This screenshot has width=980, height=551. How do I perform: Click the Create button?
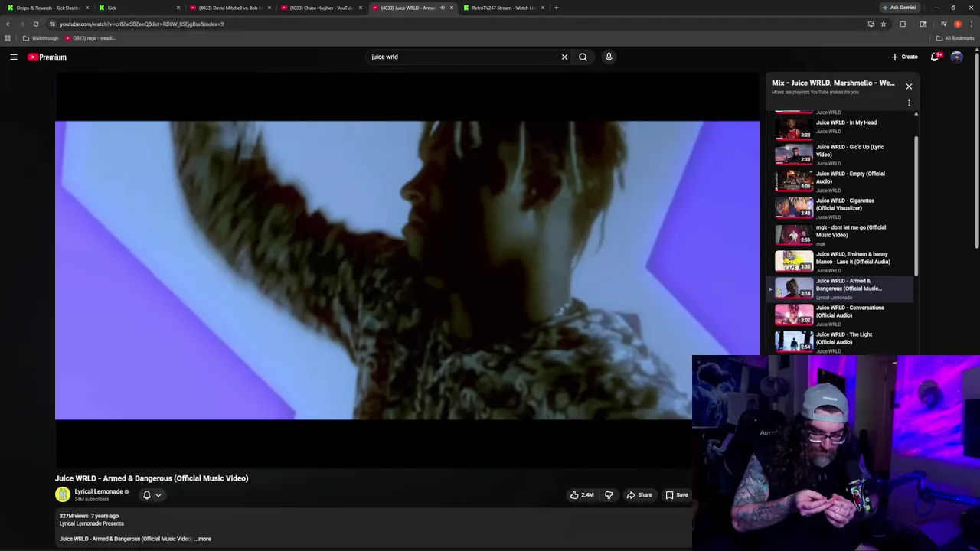tap(904, 57)
